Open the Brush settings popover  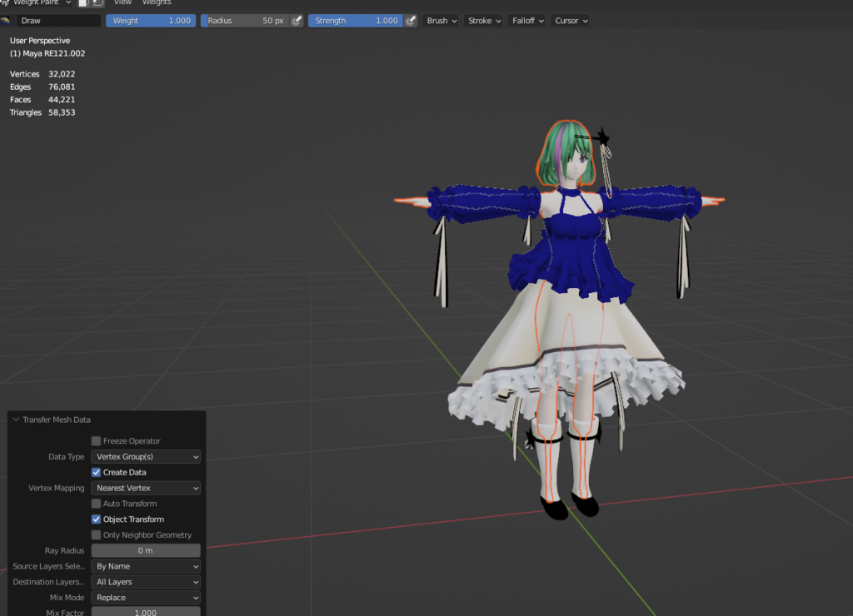[x=441, y=21]
